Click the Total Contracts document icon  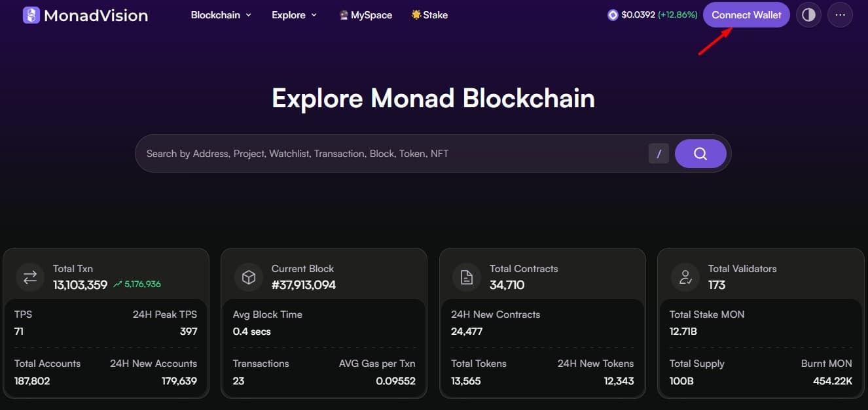coord(467,277)
